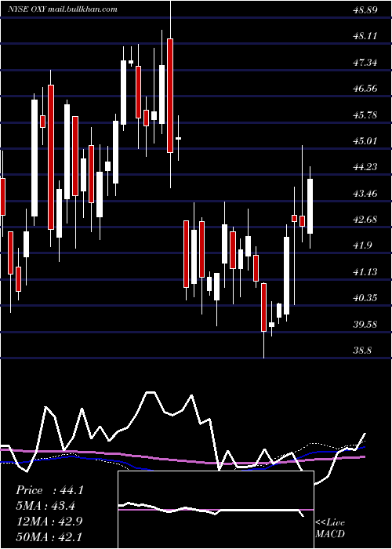Click the 45.78 price axis label
Image resolution: width=392 pixels, height=549 pixels.
(365, 115)
